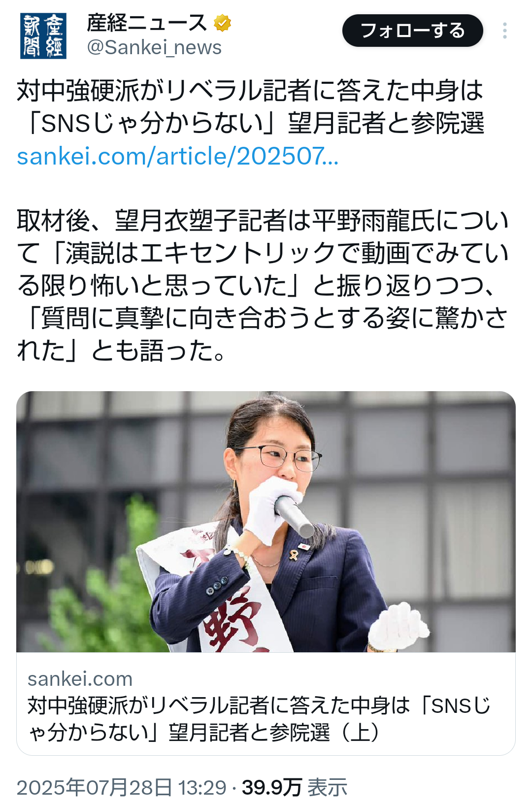View the 39.9万 view count

coord(271,787)
